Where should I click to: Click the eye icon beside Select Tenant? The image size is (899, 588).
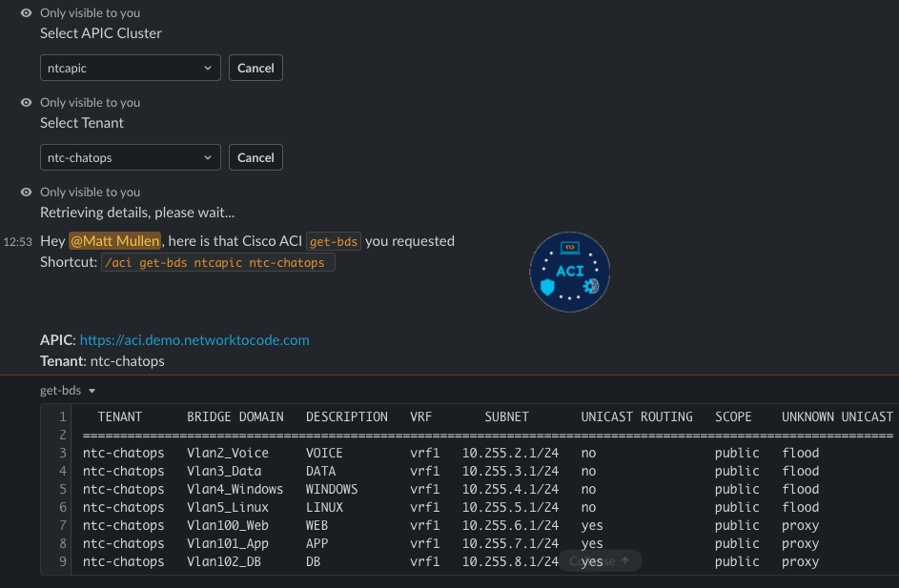pyautogui.click(x=27, y=103)
